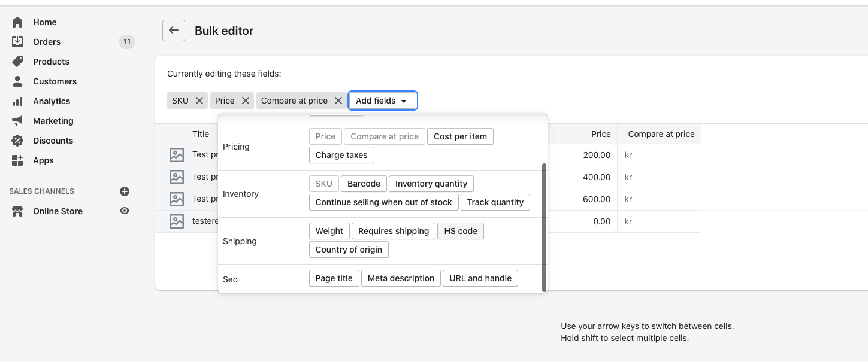868x362 pixels.
Task: Click the Marketing megaphone icon
Action: (17, 121)
